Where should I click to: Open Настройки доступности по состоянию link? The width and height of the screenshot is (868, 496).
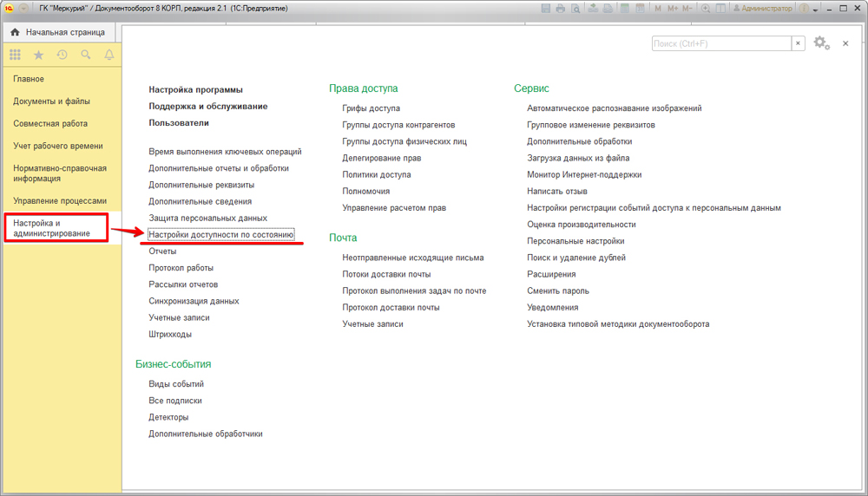click(221, 234)
